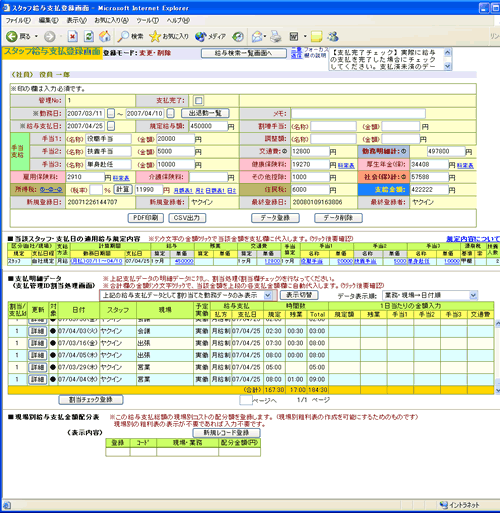The image size is (500, 513).
Task: Click scroll-down arrow of payment detail table
Action: click(x=497, y=390)
